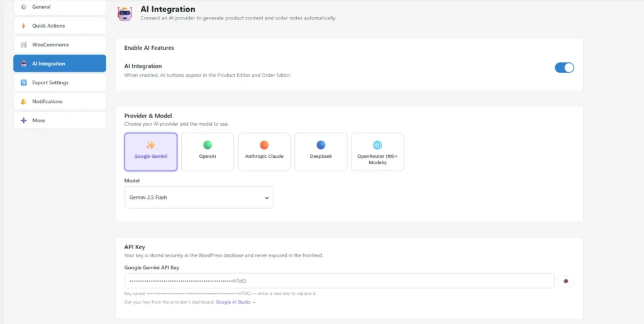Viewport: 644px width, 324px height.
Task: Click the 'Provider & Model' heading
Action: point(148,116)
